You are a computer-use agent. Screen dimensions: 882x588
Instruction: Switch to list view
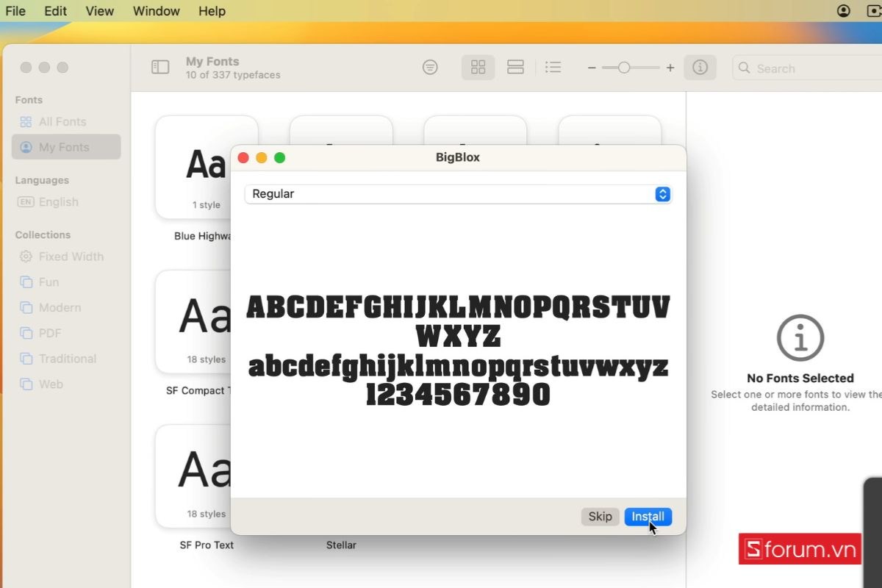[x=553, y=68]
